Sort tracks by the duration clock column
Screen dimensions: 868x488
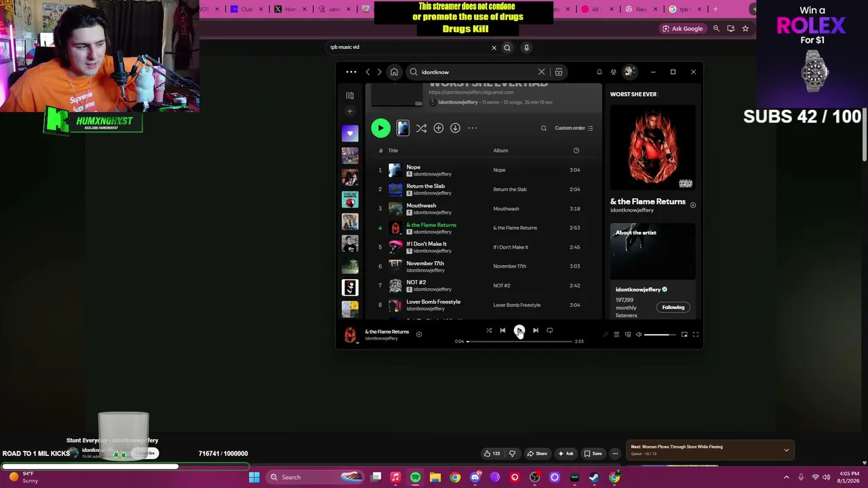tap(576, 150)
